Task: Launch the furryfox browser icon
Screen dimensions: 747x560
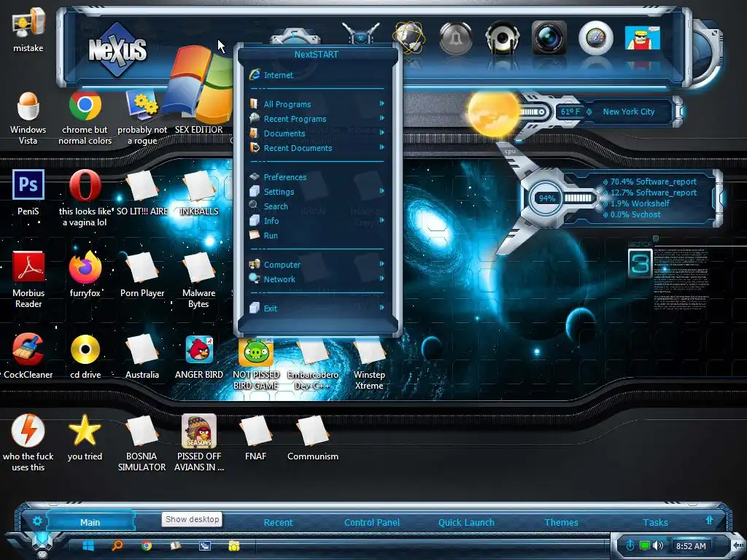Action: 85,267
